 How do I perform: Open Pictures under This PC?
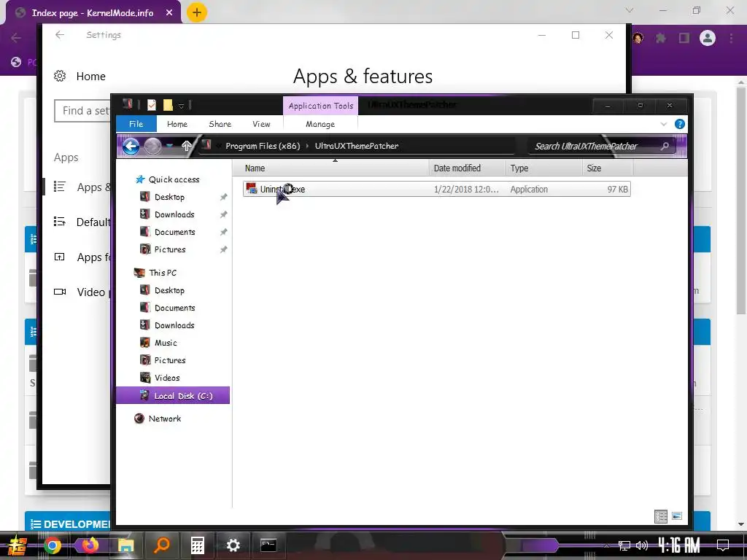tap(169, 360)
